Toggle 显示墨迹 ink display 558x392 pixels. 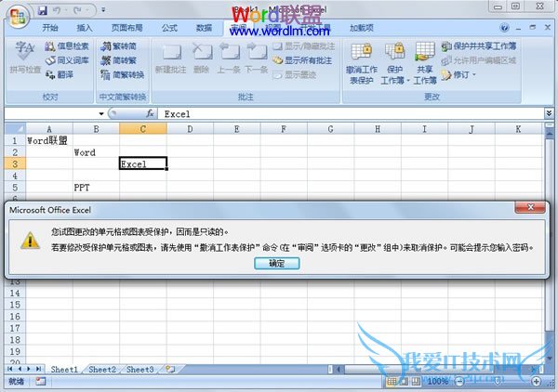[295, 74]
